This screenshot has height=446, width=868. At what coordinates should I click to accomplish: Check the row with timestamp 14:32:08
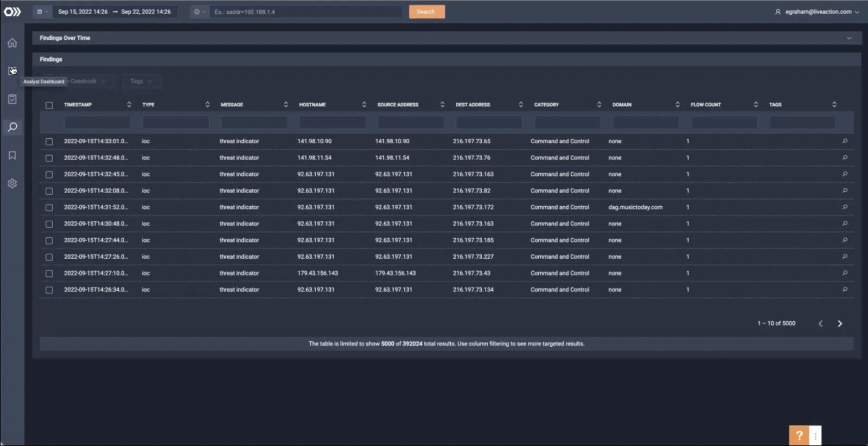coord(49,191)
